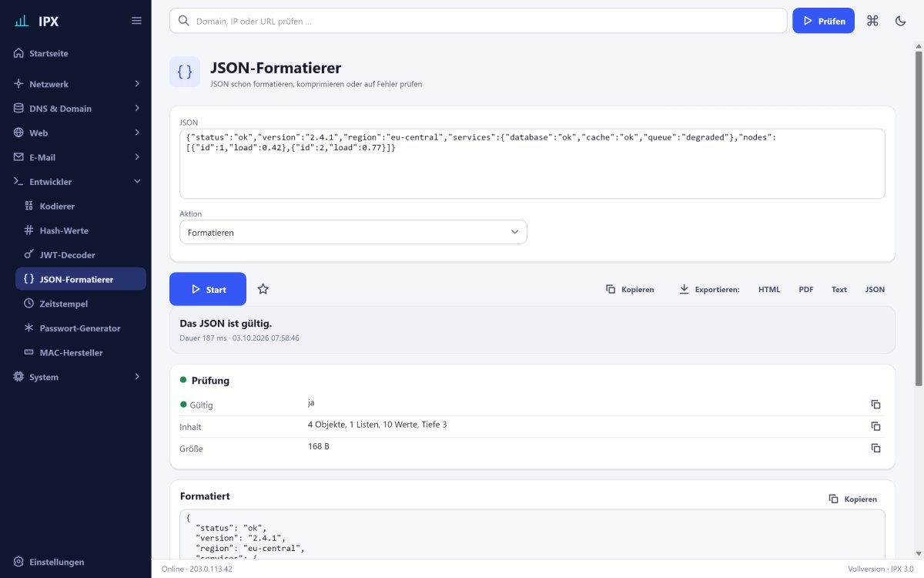Click the Start button
The height and width of the screenshot is (578, 924).
point(208,289)
